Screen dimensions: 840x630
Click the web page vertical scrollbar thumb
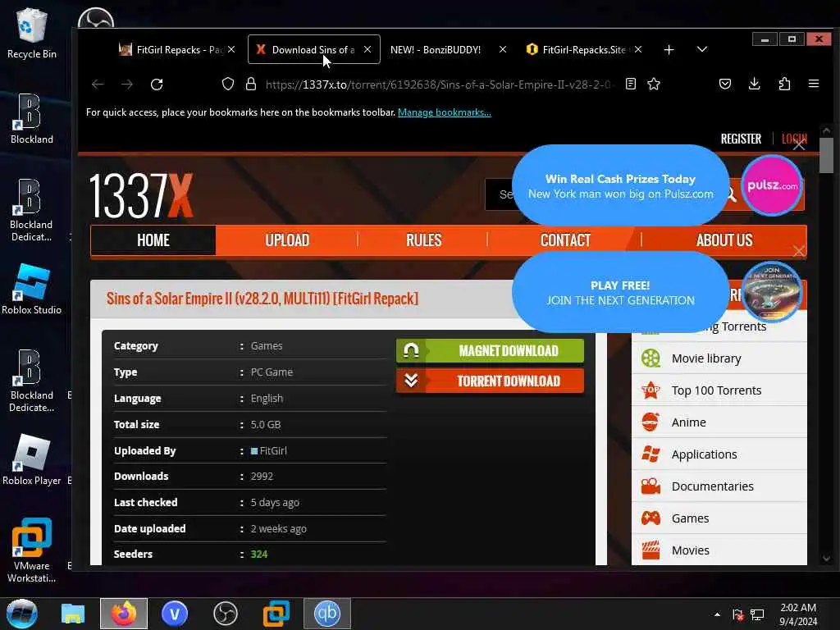(826, 155)
